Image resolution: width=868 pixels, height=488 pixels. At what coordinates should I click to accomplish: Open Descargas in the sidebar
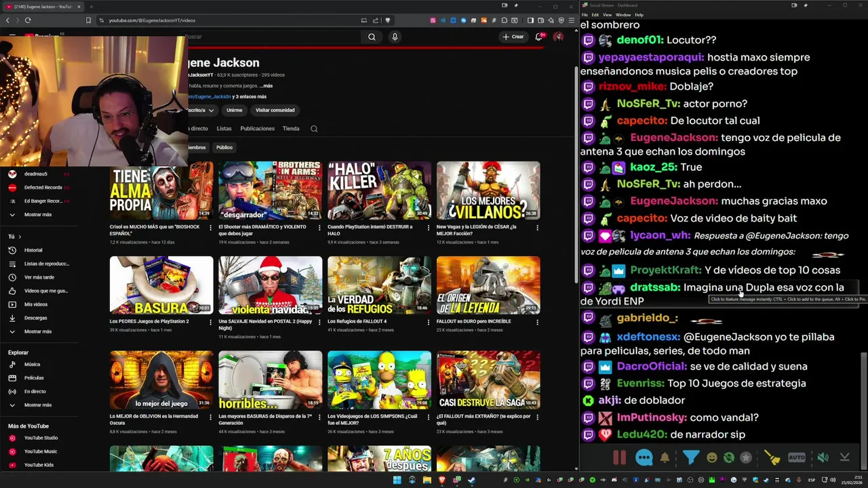(35, 318)
